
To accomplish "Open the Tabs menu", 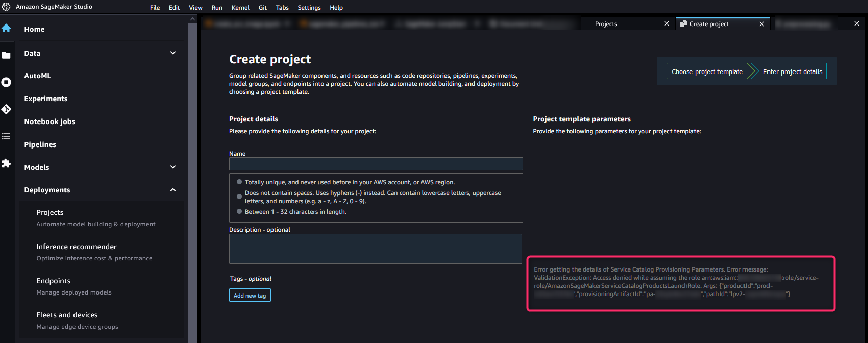I will click(282, 8).
